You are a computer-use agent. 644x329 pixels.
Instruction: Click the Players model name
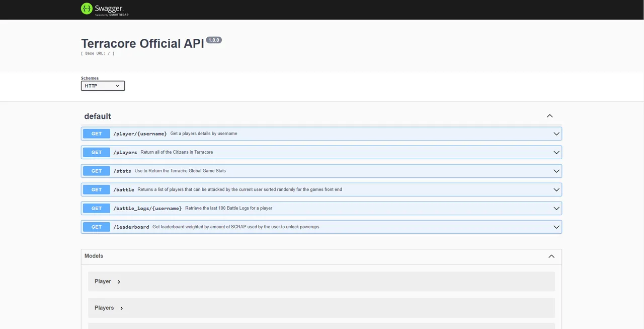(104, 308)
